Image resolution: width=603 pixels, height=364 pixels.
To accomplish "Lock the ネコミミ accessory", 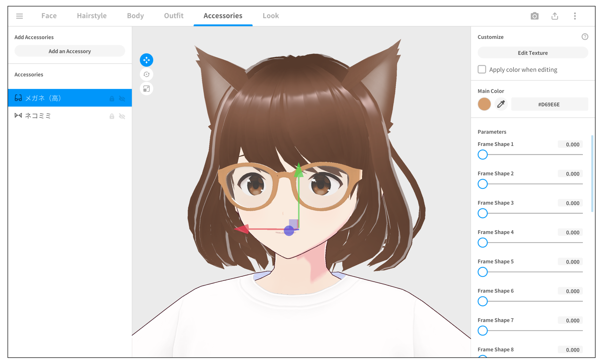I will tap(112, 116).
